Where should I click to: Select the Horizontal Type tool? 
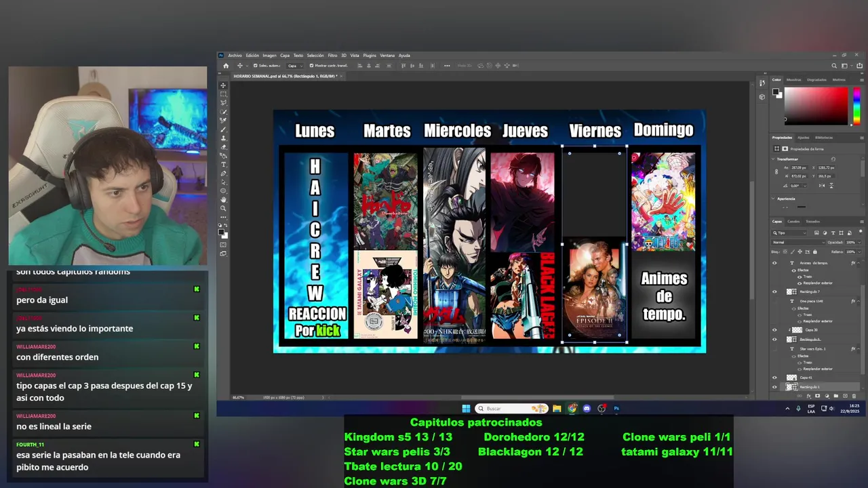(223, 164)
